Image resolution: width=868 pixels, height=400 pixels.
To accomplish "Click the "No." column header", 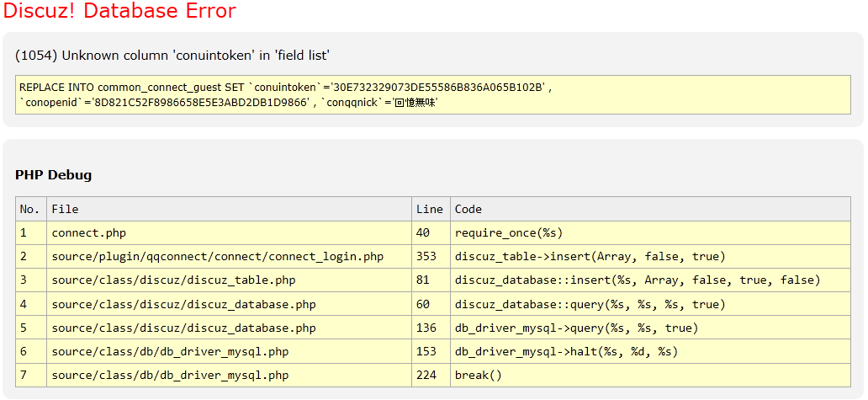I will click(30, 209).
